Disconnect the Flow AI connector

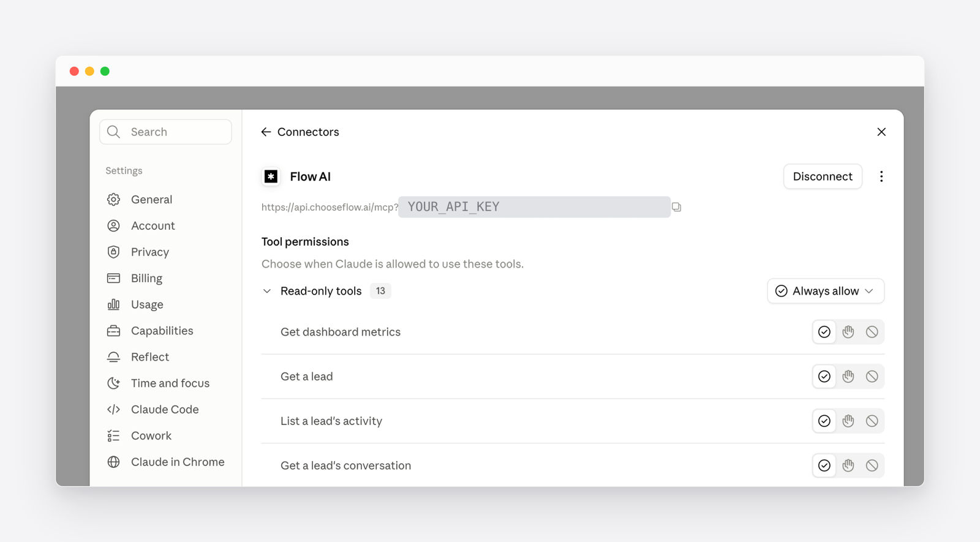pyautogui.click(x=823, y=176)
